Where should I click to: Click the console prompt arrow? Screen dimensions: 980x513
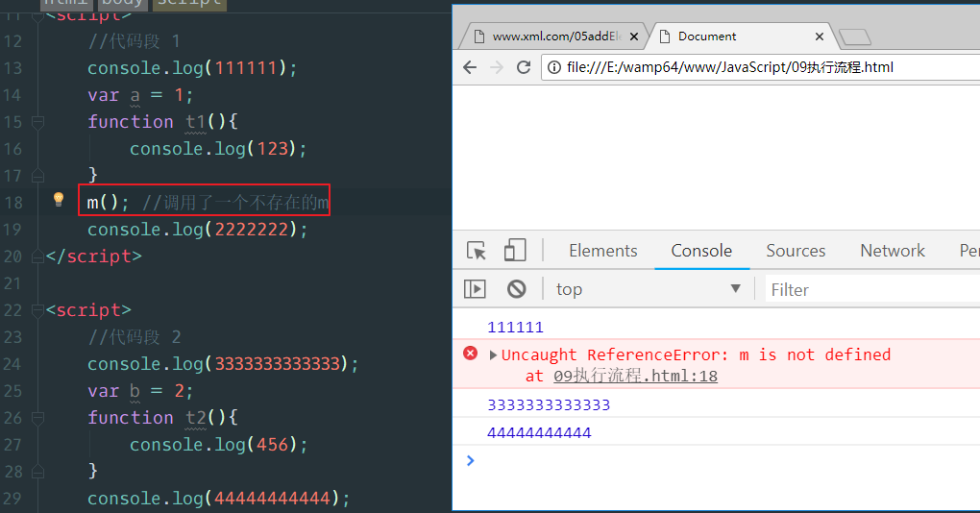click(471, 460)
